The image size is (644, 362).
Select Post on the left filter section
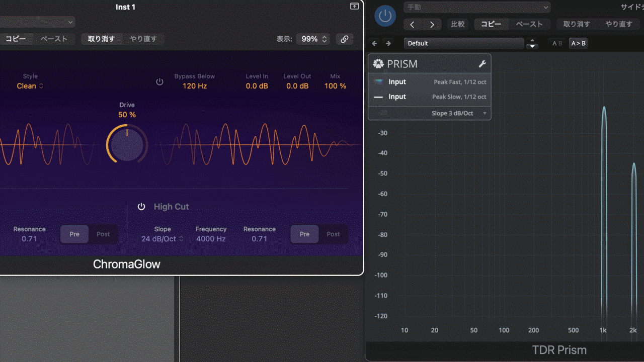point(103,234)
